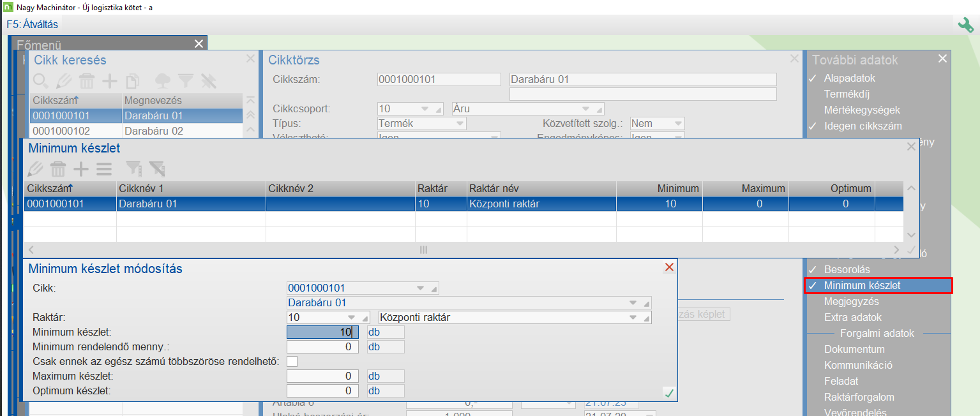Click the crossed-out pin icon in Cikk keresés toolbar
Screen dimensions: 980x416
209,81
